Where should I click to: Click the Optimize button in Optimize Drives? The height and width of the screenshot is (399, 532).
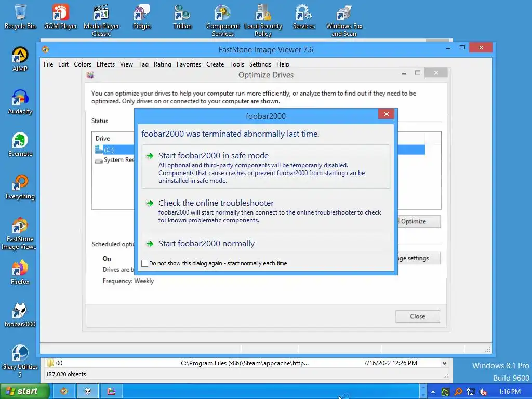[x=419, y=221]
